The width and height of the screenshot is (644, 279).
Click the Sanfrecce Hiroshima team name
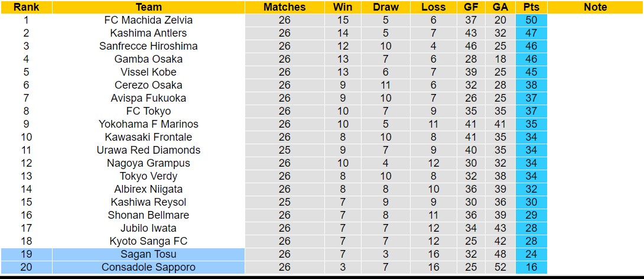click(x=148, y=46)
